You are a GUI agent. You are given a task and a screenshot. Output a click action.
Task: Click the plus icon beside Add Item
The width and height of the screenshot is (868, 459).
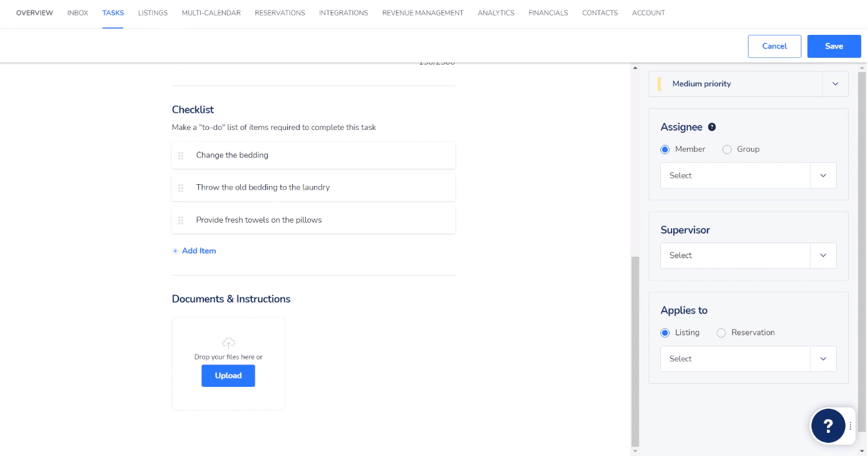pyautogui.click(x=175, y=251)
